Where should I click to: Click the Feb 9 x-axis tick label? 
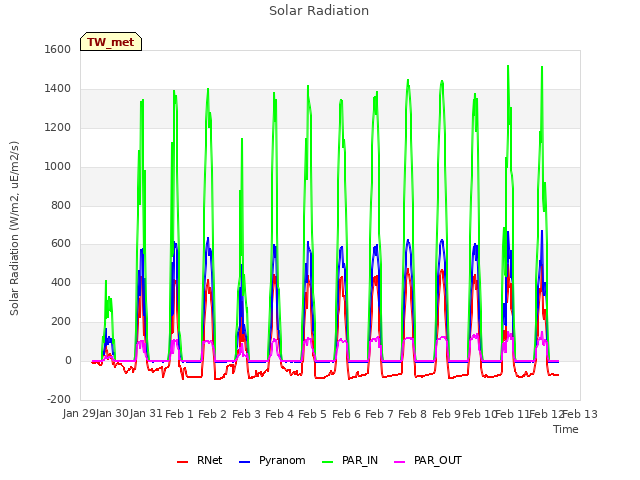(446, 414)
